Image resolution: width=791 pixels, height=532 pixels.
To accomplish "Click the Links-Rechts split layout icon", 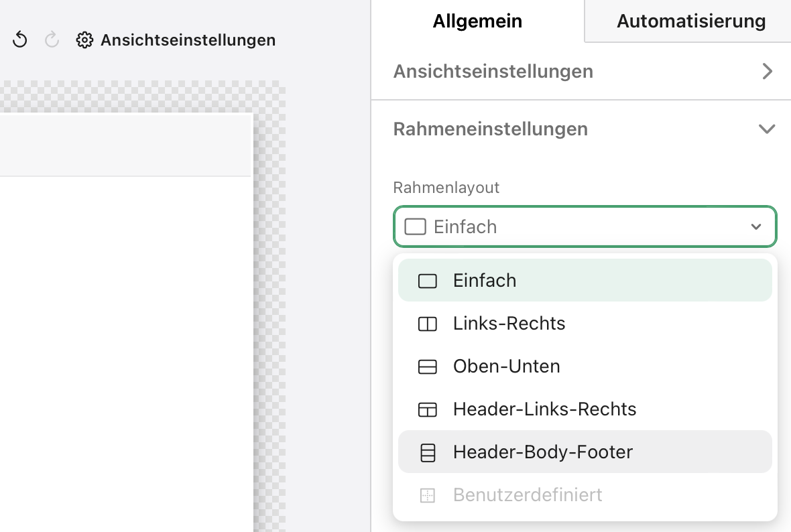I will tap(427, 324).
